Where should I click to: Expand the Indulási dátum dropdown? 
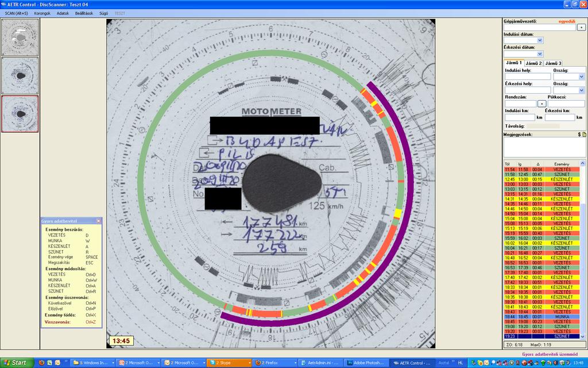pyautogui.click(x=540, y=40)
